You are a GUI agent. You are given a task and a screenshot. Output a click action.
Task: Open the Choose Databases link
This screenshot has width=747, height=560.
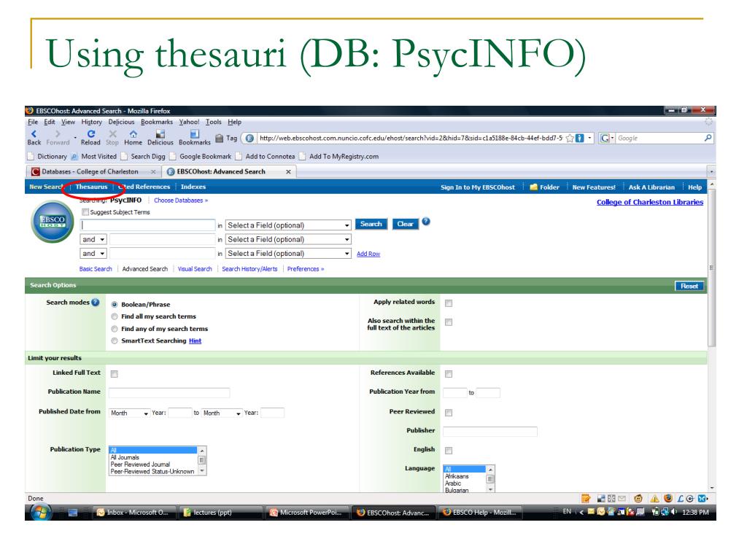(x=181, y=201)
